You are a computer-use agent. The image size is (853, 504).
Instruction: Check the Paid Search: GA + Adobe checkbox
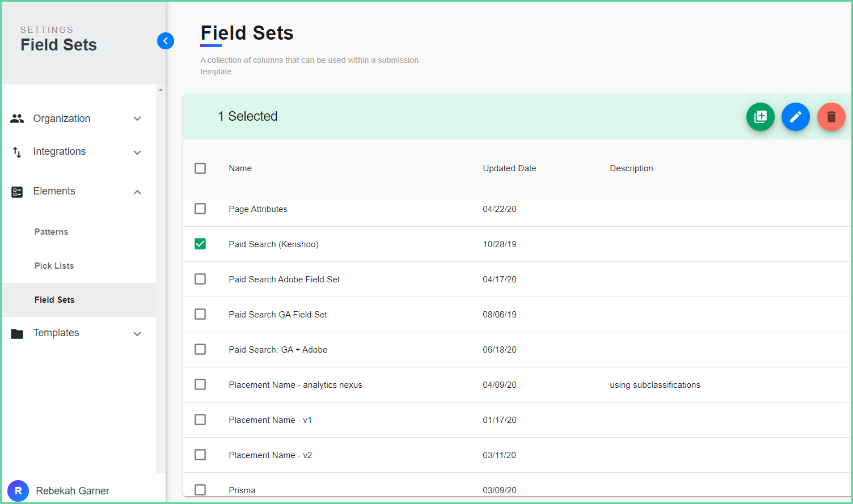[x=200, y=349]
